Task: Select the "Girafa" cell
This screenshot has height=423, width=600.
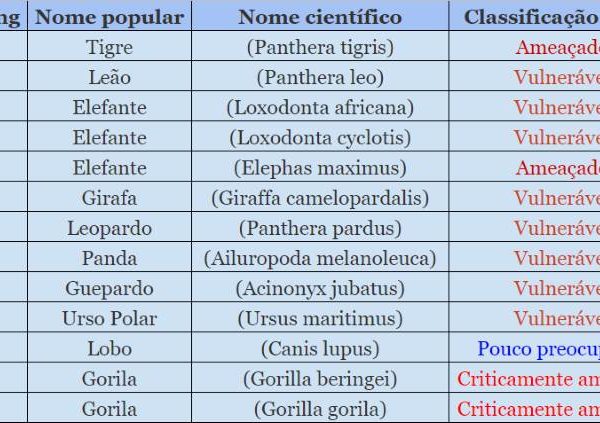Action: (110, 198)
